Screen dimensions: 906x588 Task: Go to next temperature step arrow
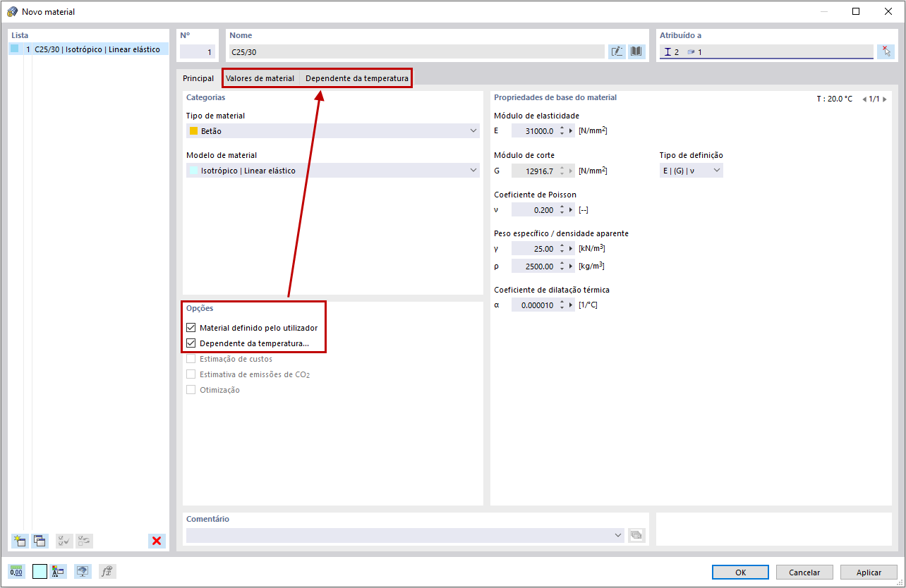885,99
